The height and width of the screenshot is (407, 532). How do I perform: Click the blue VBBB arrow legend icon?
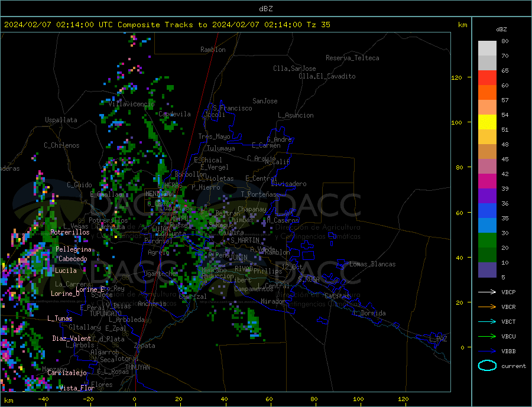[487, 351]
